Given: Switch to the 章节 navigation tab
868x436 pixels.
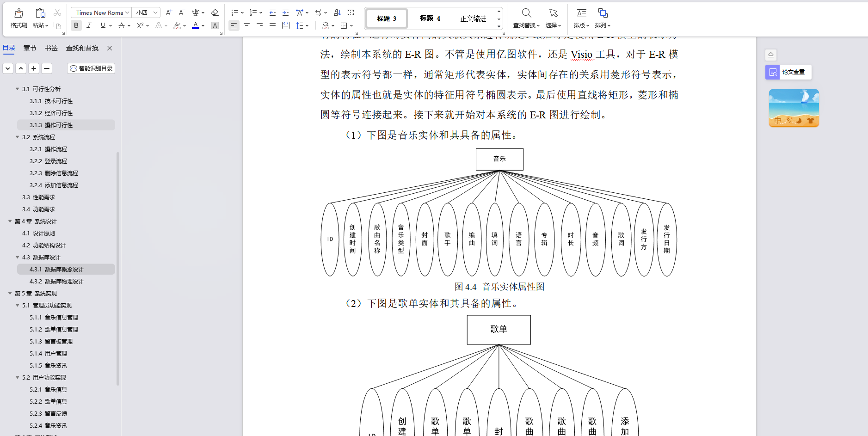Looking at the screenshot, I should coord(30,48).
